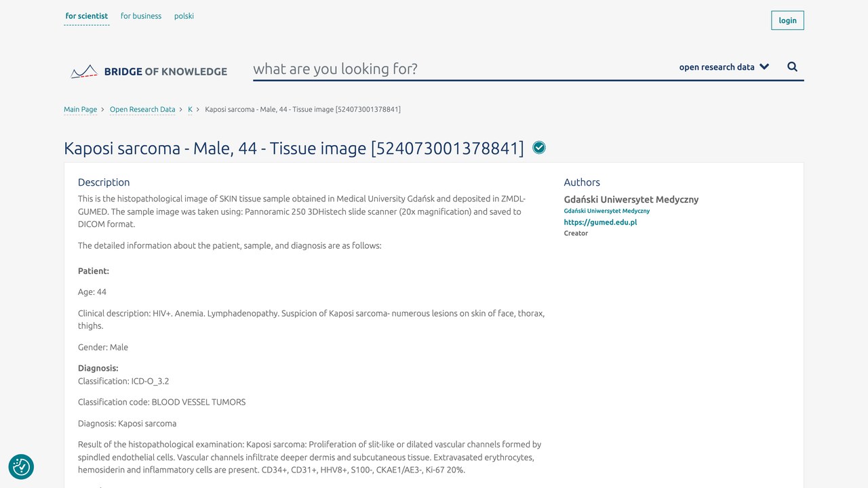Viewport: 868px width, 488px height.
Task: Switch to for business tab
Action: 141,16
